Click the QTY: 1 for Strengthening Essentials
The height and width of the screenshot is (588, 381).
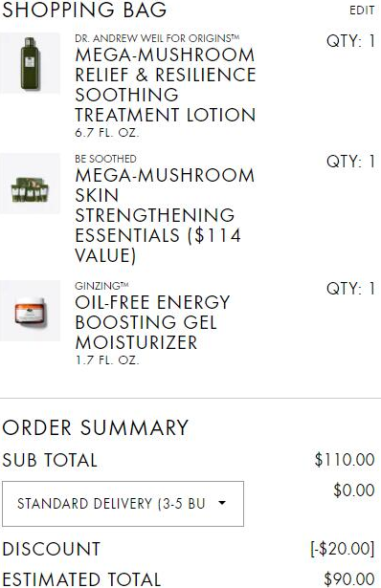point(350,162)
